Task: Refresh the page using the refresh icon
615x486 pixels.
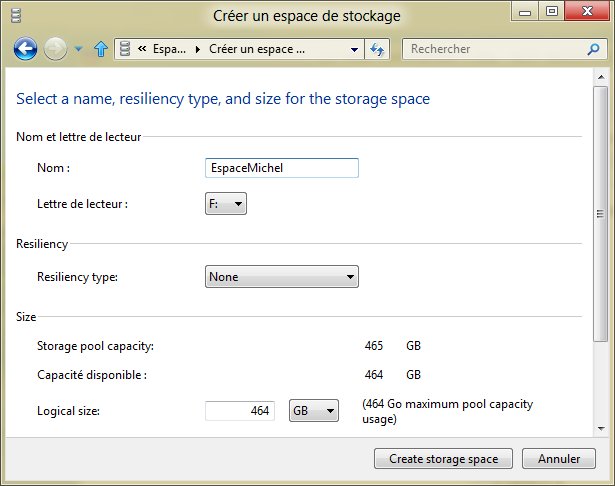Action: pos(378,49)
